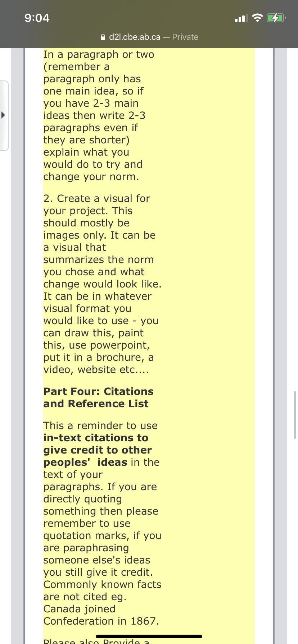Tap the cellular signal strength icon
The image size is (298, 644).
pos(241,18)
